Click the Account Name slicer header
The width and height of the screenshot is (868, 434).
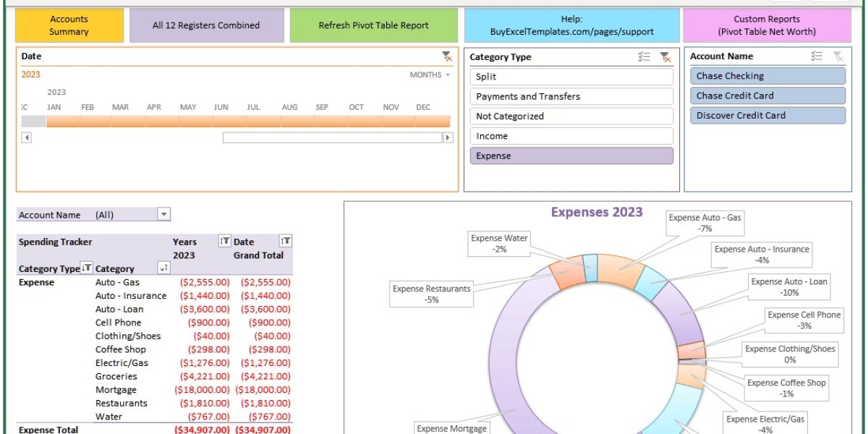(721, 56)
